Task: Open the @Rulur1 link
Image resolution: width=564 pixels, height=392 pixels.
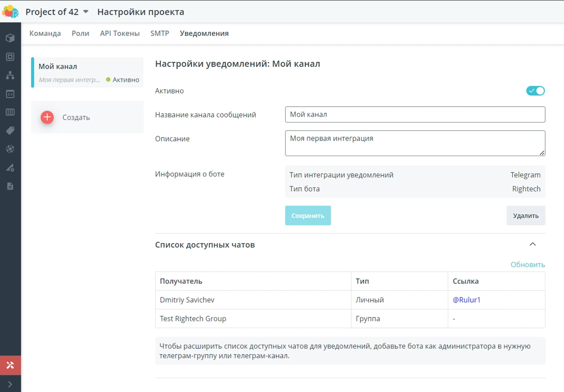Action: pyautogui.click(x=466, y=300)
